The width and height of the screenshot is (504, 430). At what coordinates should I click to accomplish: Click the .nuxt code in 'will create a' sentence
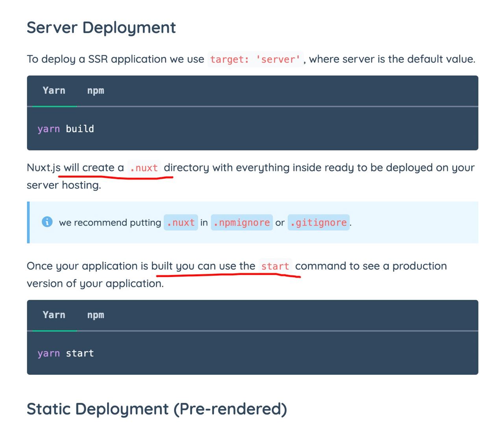pyautogui.click(x=144, y=168)
